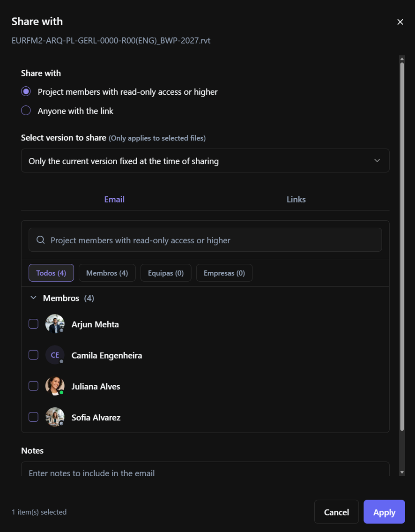The height and width of the screenshot is (532, 415).
Task: Click the project members search field
Action: tap(205, 240)
